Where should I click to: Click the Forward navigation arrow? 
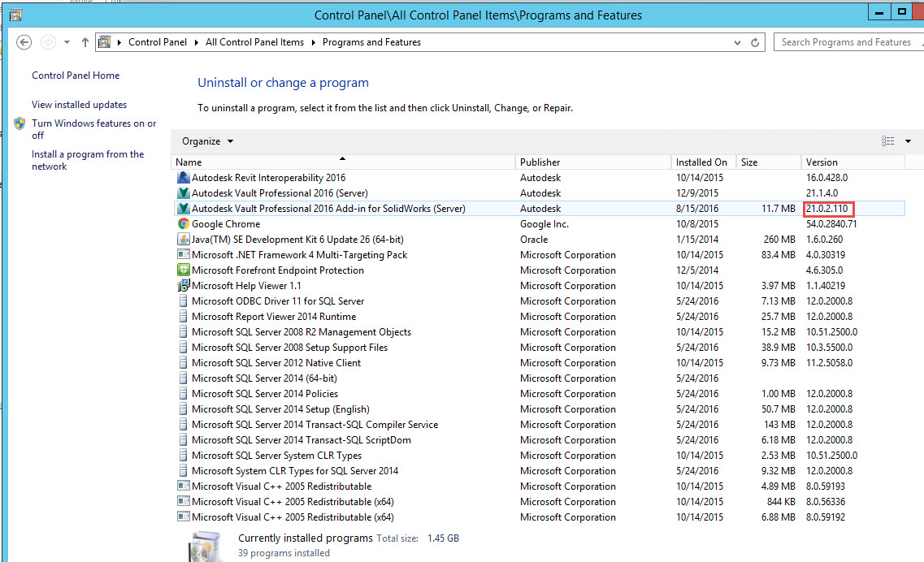(x=48, y=42)
